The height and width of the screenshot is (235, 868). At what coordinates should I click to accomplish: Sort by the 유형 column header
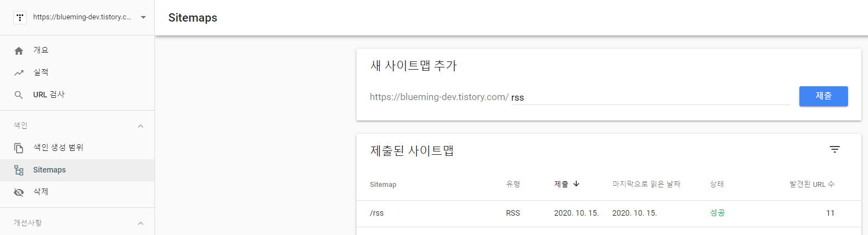[513, 184]
